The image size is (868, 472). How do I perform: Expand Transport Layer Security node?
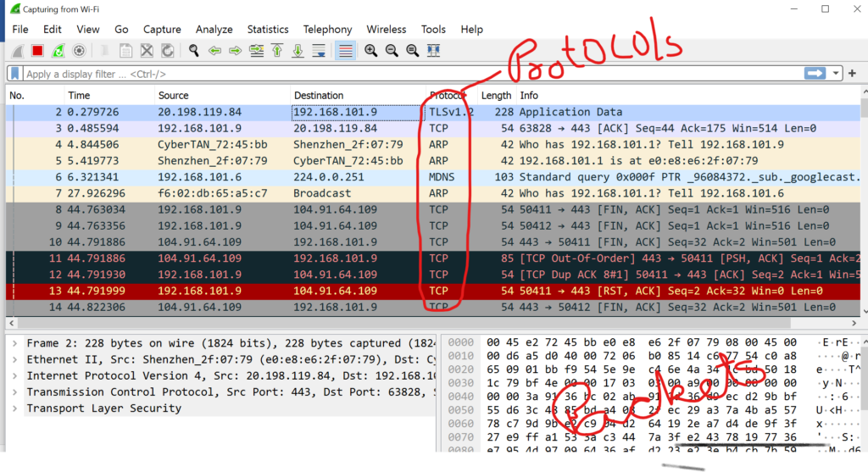click(15, 408)
